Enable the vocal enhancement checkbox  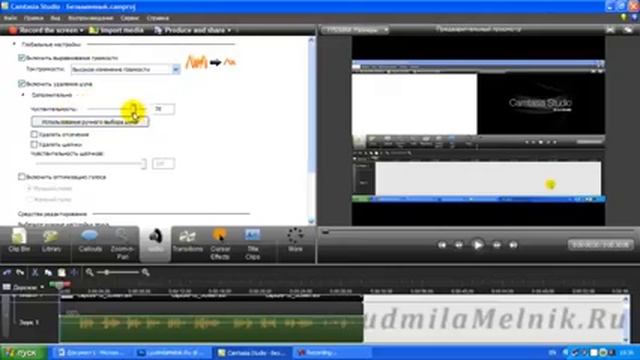22,177
